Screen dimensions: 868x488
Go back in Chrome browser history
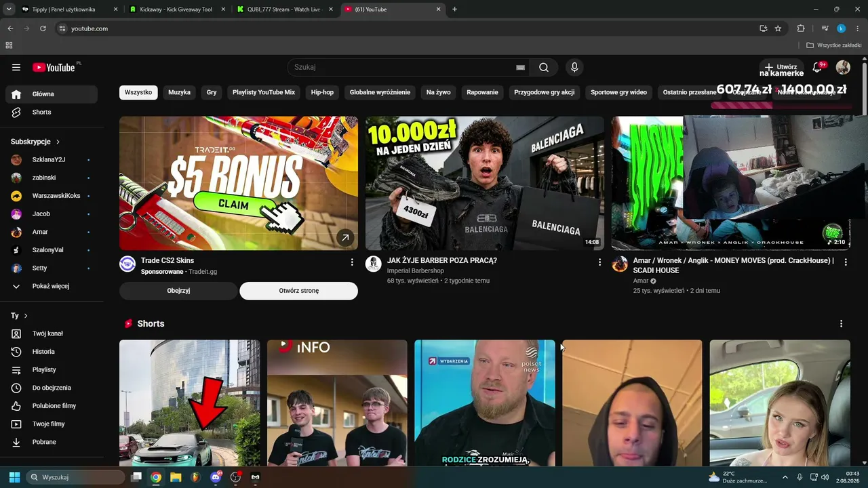(10, 28)
